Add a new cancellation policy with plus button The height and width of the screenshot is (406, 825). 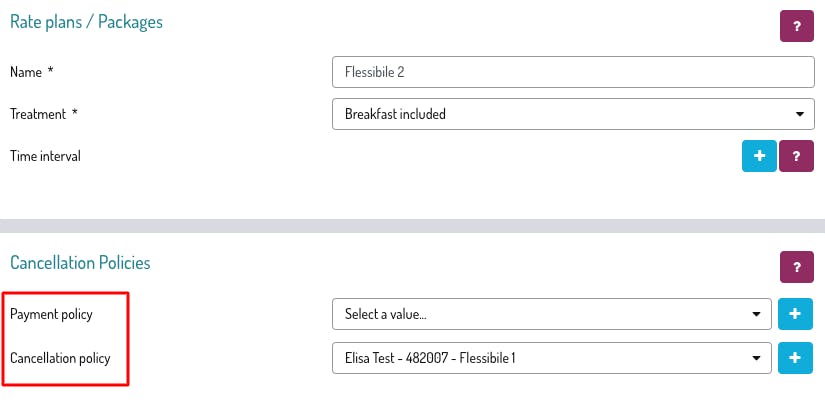(795, 358)
